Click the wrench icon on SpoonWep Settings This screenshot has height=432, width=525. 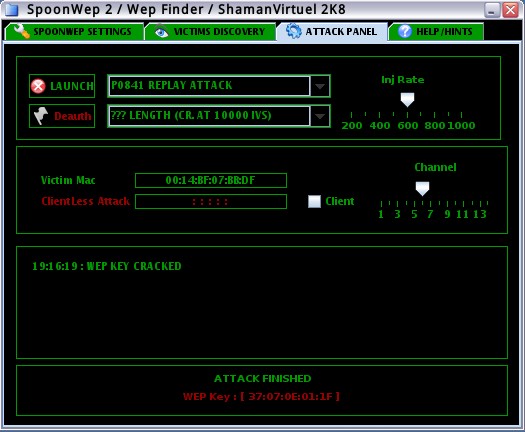(21, 31)
